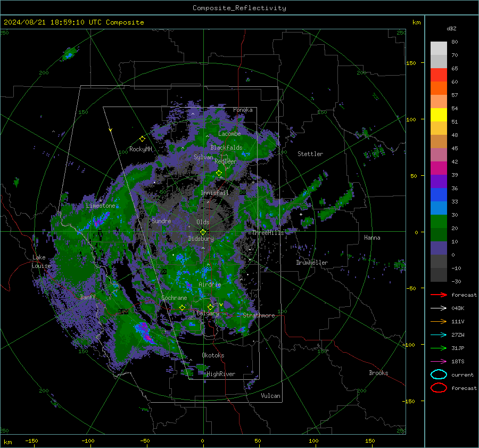
Task: Click the white 04DK arrow icon
Action: [439, 308]
